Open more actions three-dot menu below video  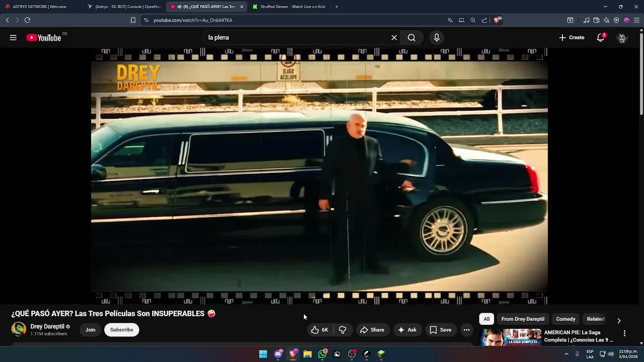click(466, 330)
